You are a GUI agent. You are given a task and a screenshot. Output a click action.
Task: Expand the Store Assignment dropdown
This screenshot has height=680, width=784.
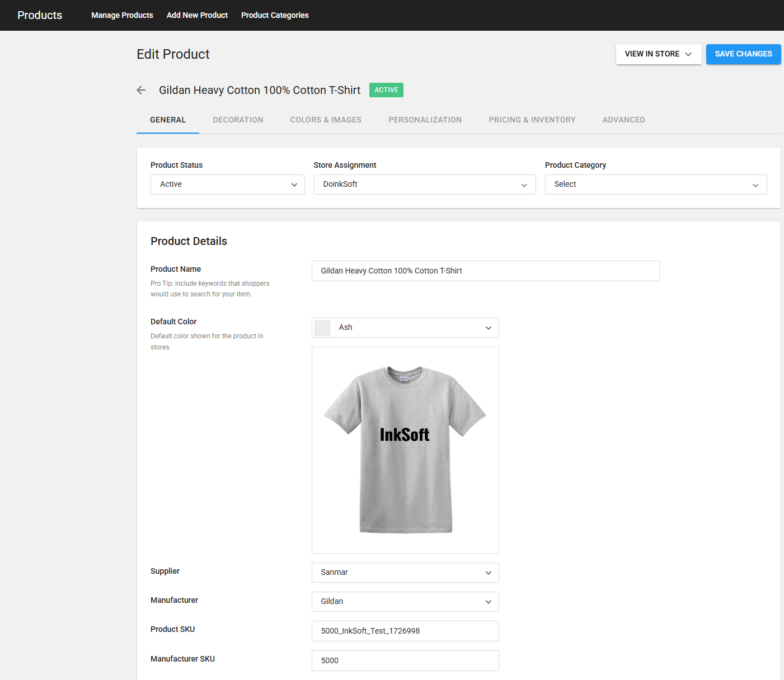click(424, 185)
